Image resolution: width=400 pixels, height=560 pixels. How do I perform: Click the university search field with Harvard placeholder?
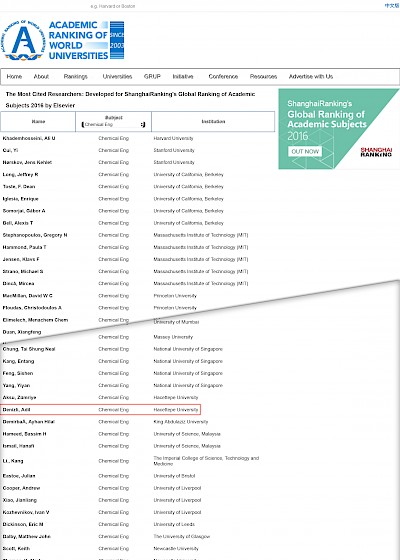(112, 6)
